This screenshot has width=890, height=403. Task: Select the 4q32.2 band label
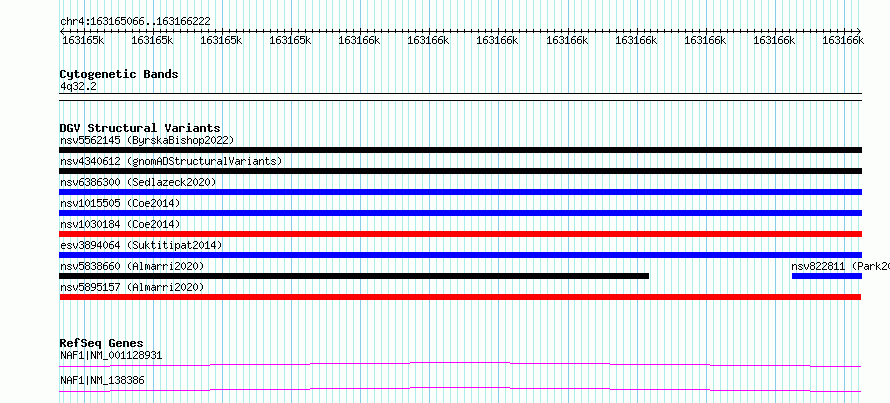tap(78, 86)
